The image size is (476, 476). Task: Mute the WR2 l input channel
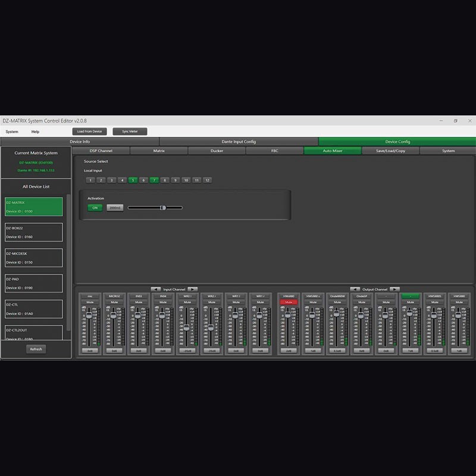click(187, 302)
